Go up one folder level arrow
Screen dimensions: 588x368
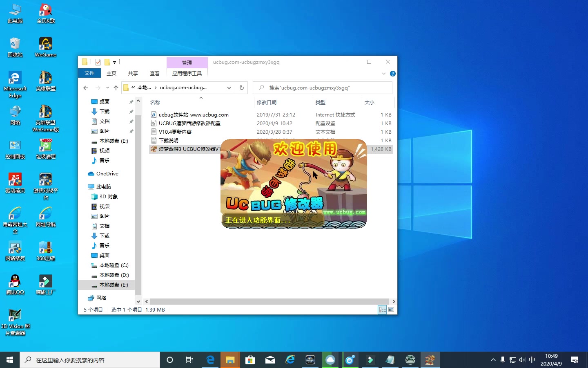tap(116, 88)
